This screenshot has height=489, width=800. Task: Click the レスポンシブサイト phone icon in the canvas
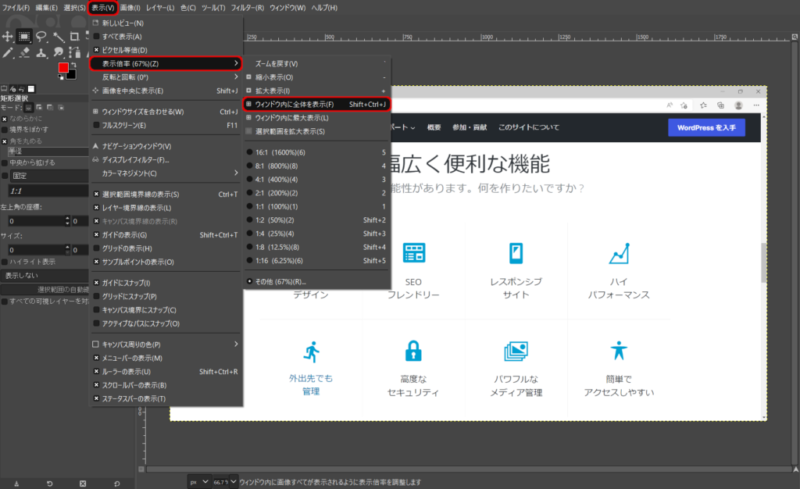point(516,253)
